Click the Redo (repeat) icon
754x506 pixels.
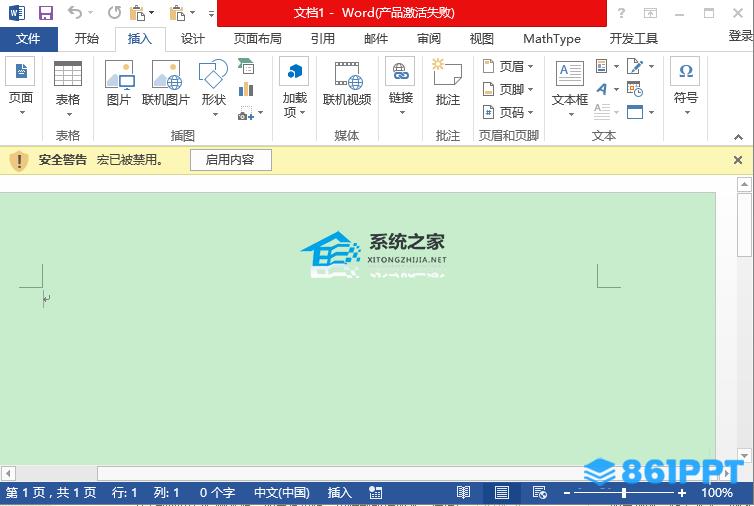114,13
